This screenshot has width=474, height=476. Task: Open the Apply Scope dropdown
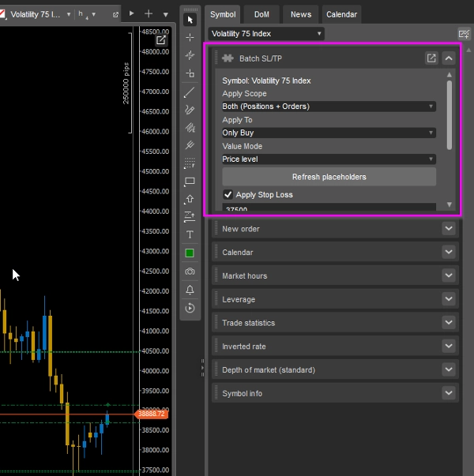coord(329,107)
